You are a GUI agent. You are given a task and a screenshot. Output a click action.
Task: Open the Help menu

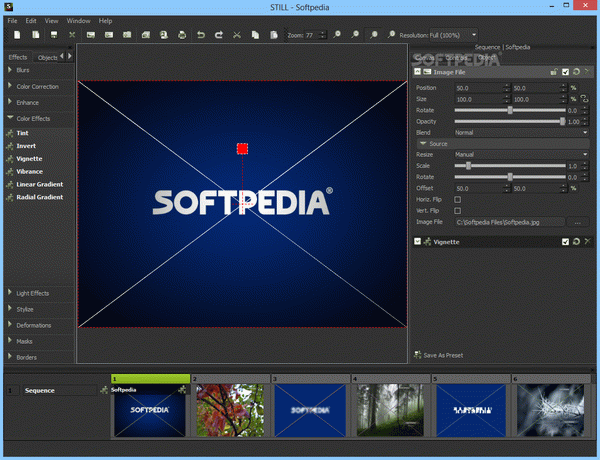[105, 21]
